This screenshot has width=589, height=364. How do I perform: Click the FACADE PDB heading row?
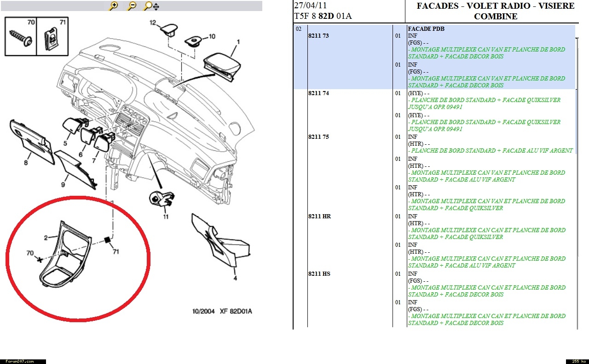pos(426,29)
